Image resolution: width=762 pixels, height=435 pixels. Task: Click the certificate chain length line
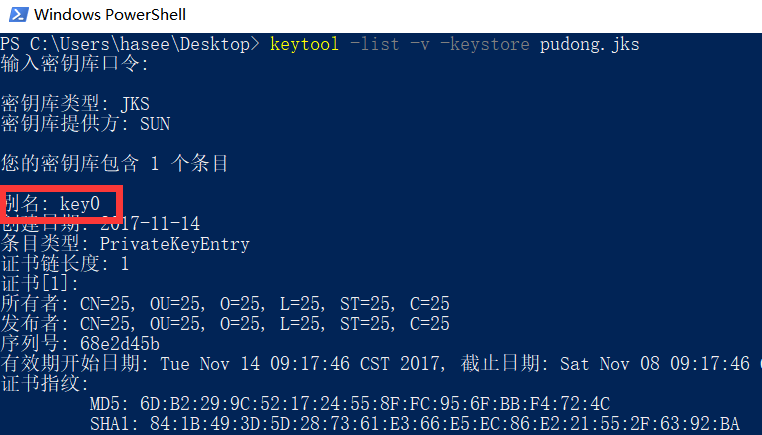(65, 263)
